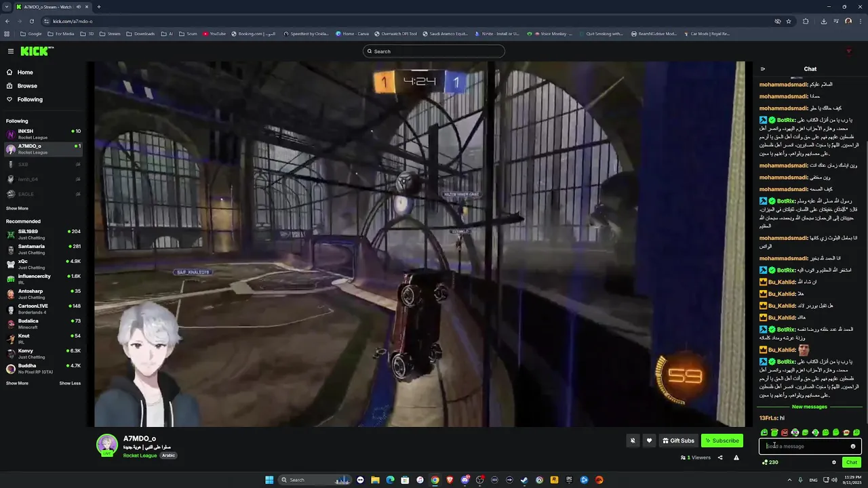Open a new browser tab
Screen dimensions: 868x488
99,7
